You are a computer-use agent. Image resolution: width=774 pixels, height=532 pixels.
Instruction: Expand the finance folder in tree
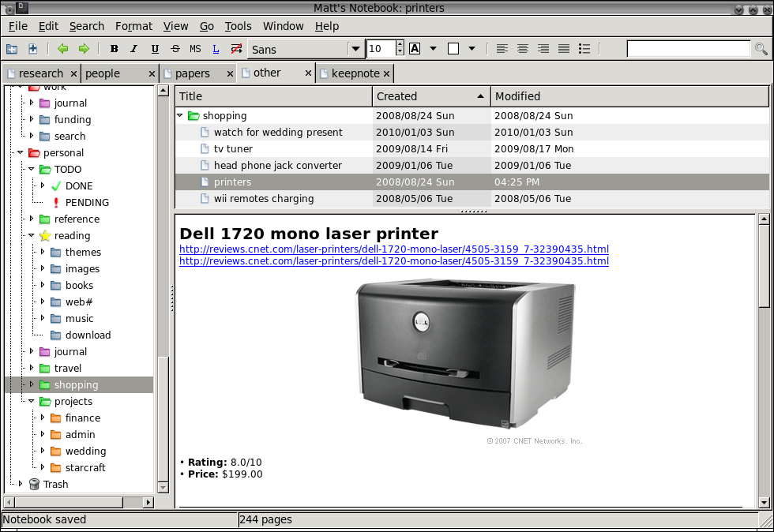coord(43,418)
